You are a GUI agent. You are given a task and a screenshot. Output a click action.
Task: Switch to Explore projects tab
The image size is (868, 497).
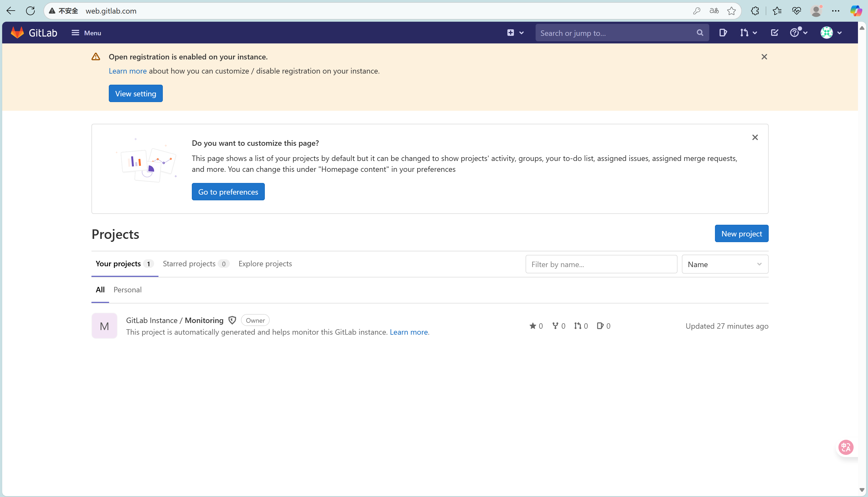(x=265, y=264)
